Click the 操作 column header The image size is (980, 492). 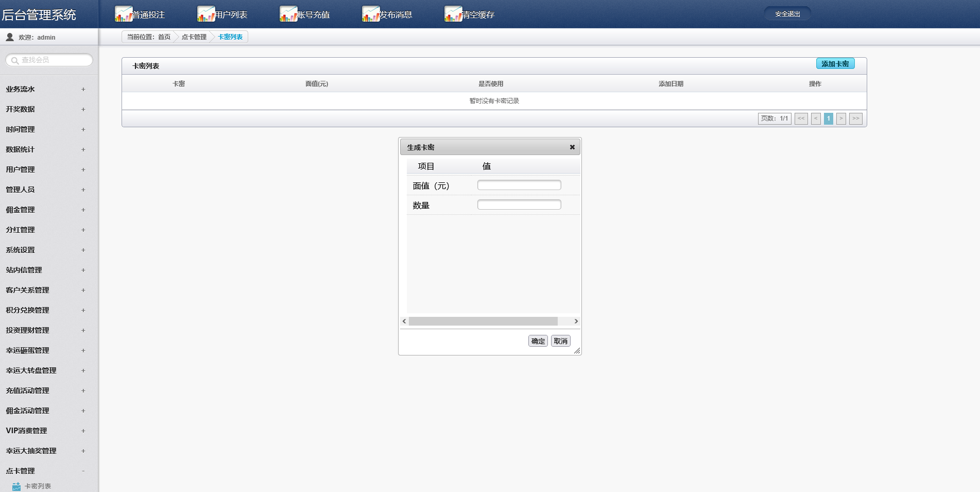pos(815,84)
